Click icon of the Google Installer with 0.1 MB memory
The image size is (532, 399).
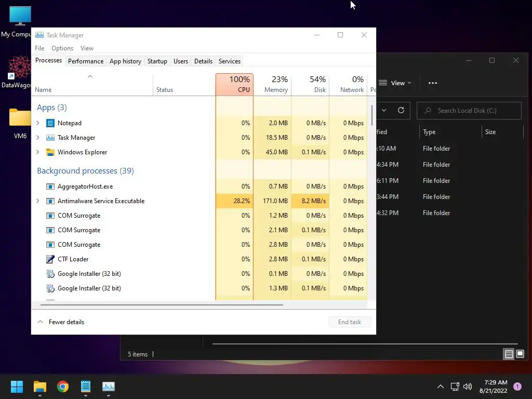[50, 274]
